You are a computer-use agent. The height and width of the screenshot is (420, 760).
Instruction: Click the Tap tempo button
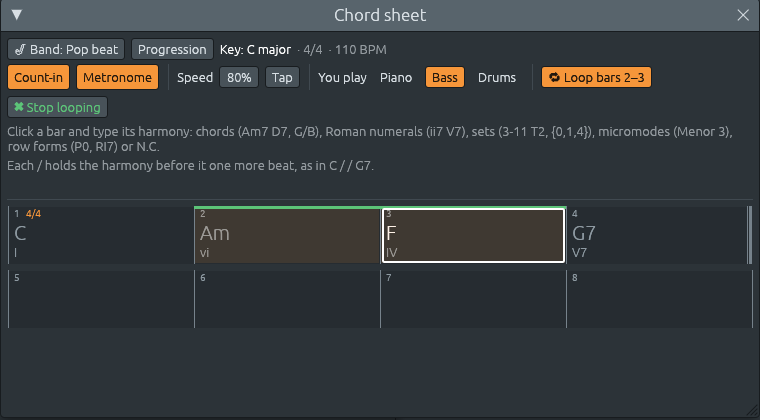coord(282,78)
